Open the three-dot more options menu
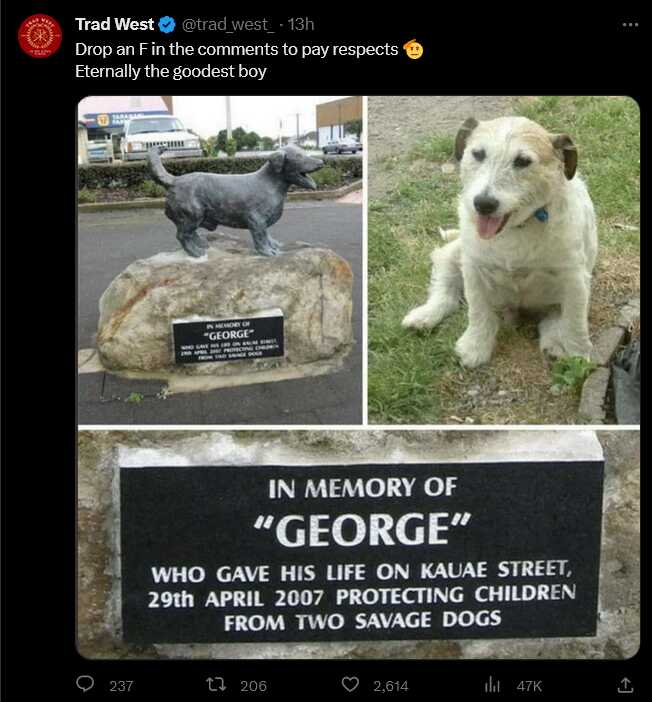Viewport: 652px width, 702px height. (x=631, y=25)
